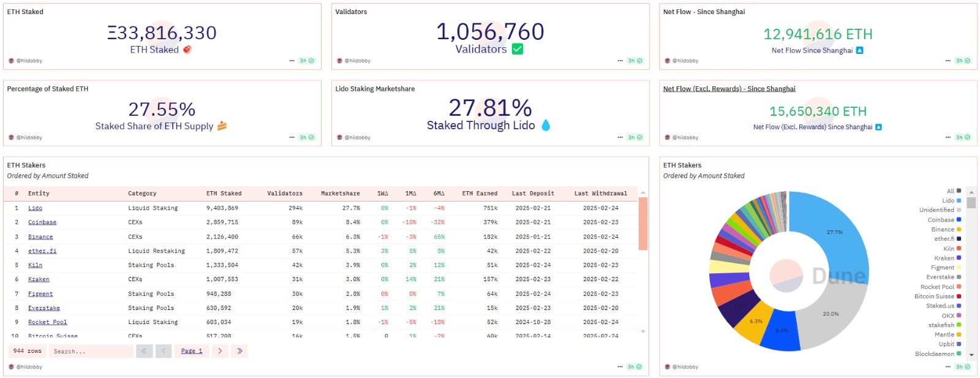Open options menu on Net Flow (Excl. Rewards) card
The height and width of the screenshot is (378, 980).
tap(948, 137)
